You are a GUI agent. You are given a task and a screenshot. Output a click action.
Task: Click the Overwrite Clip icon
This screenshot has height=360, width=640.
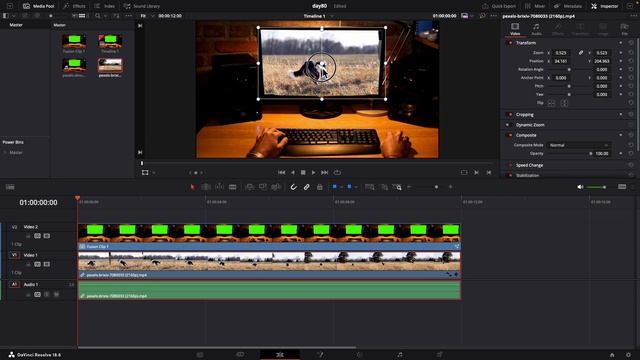(x=263, y=187)
